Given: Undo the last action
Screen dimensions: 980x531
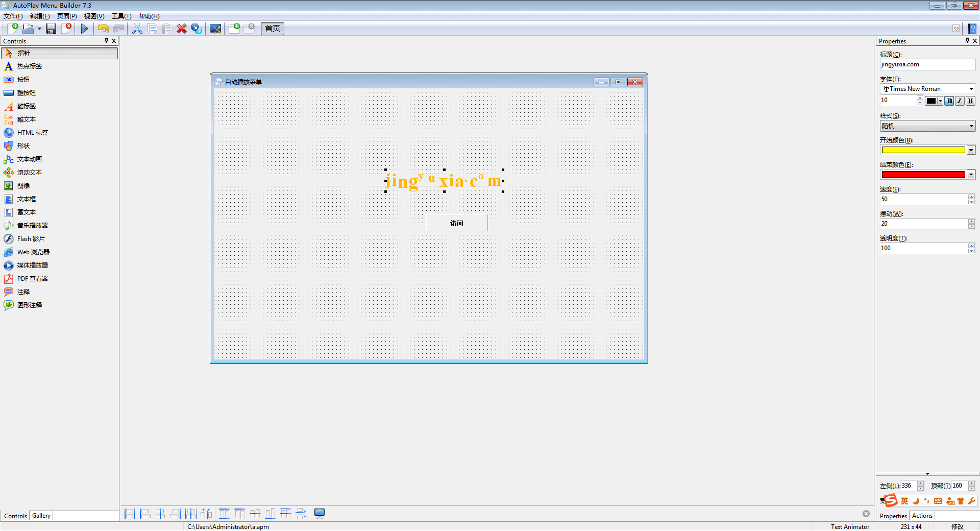Looking at the screenshot, I should (103, 29).
